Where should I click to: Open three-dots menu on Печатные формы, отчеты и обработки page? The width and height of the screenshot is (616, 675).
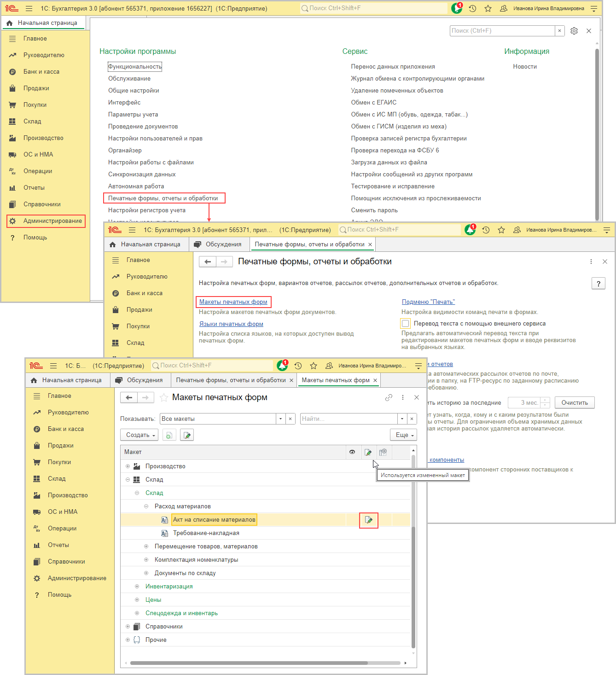(x=591, y=262)
